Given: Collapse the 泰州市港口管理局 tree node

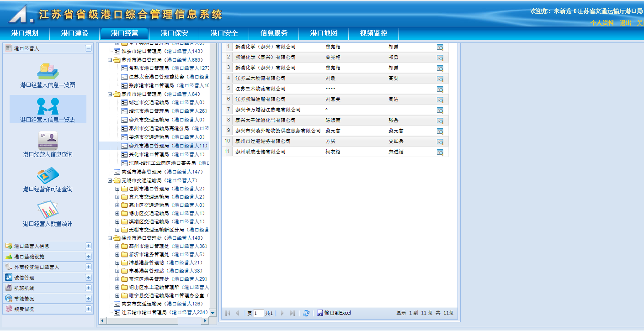Looking at the screenshot, I should (110, 95).
